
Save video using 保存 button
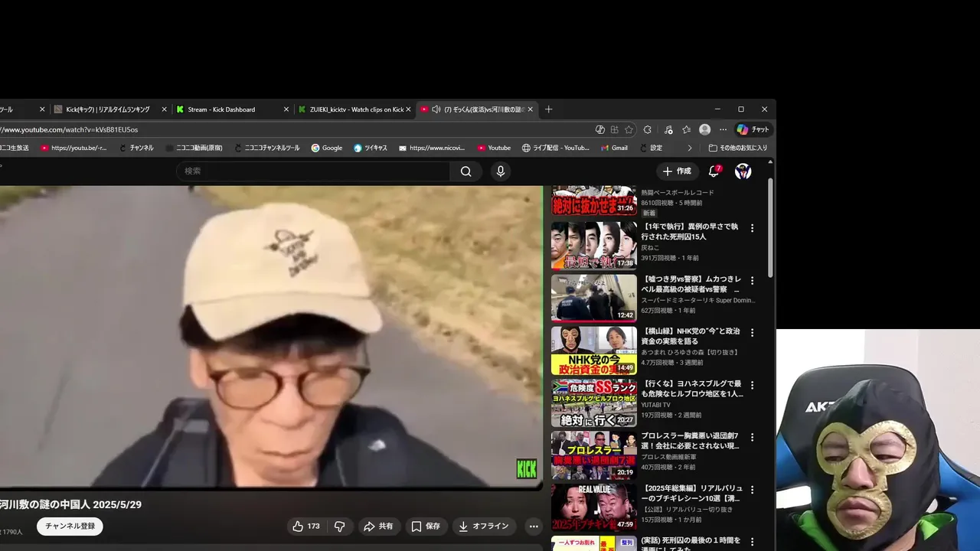[x=426, y=527]
